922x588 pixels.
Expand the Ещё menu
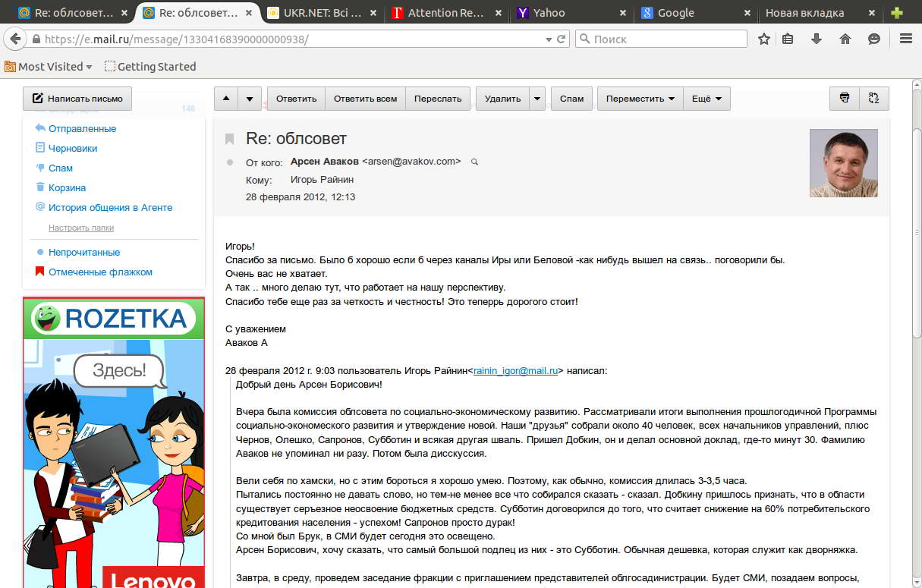point(706,99)
